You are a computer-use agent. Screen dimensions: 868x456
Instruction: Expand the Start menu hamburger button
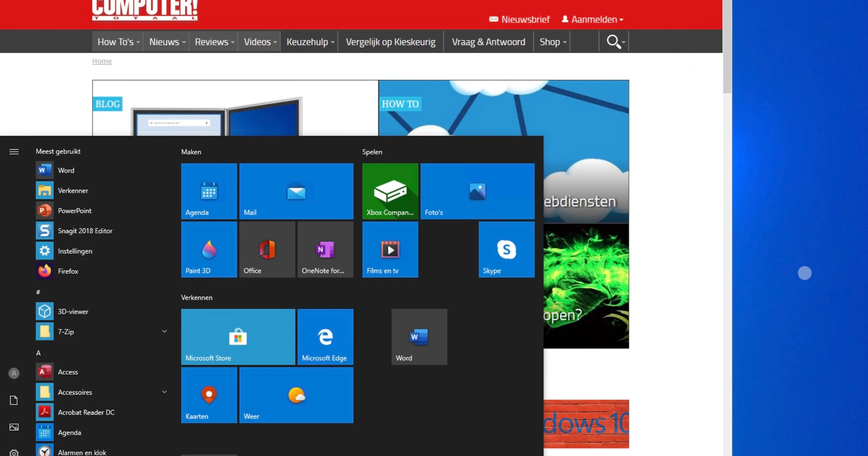[x=14, y=152]
